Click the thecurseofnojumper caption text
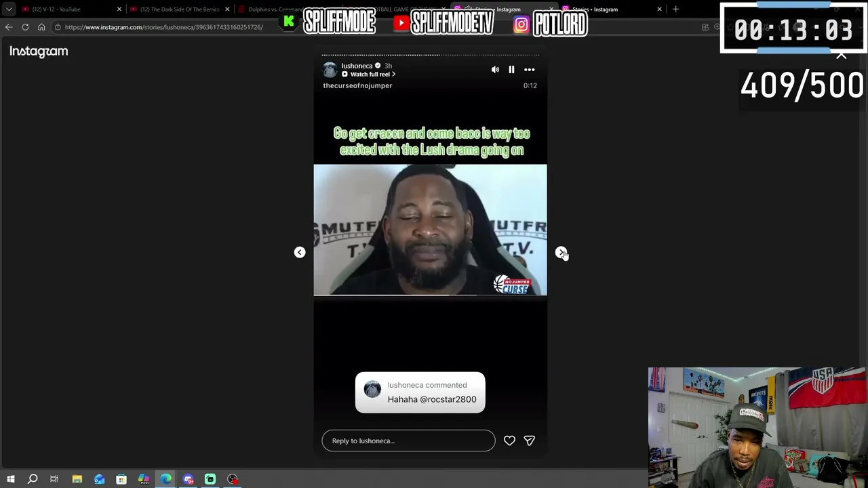The height and width of the screenshot is (488, 868). [357, 85]
